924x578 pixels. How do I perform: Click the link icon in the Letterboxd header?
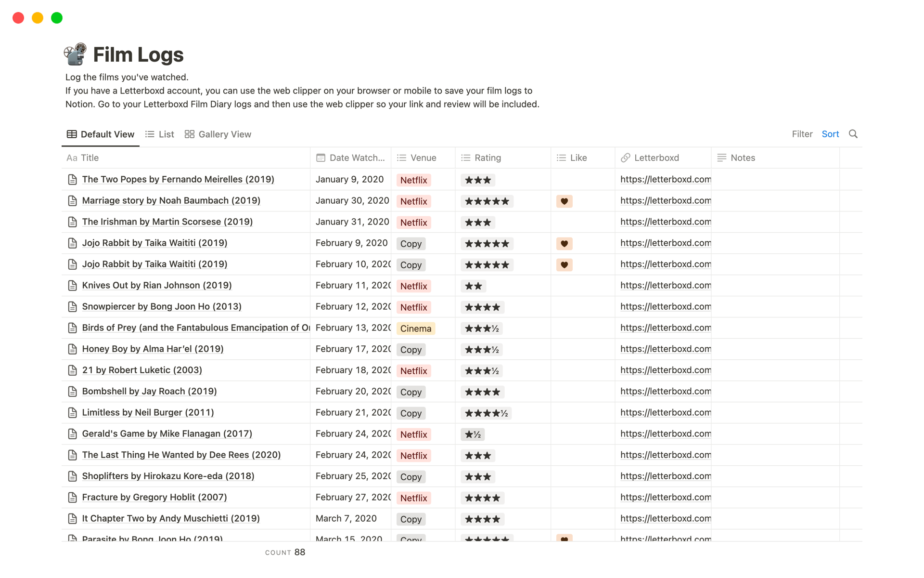point(625,158)
